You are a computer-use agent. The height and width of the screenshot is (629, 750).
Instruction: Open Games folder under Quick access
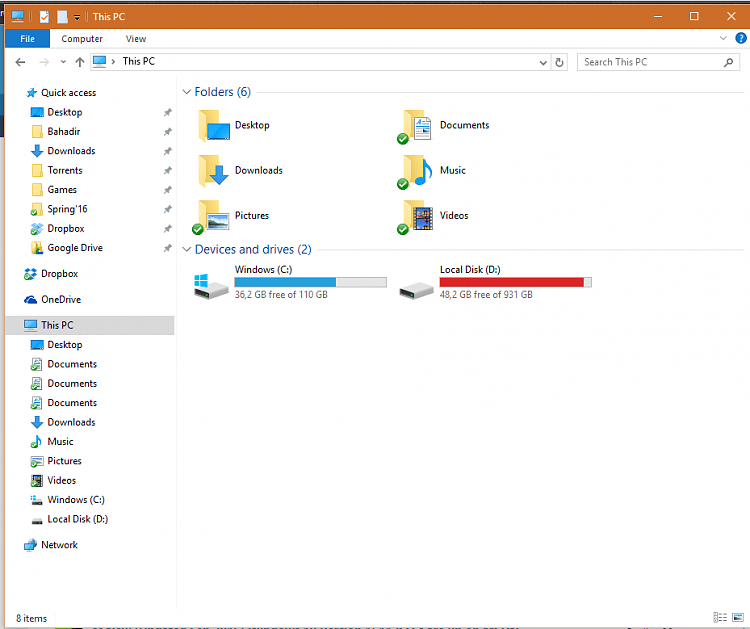(x=54, y=190)
